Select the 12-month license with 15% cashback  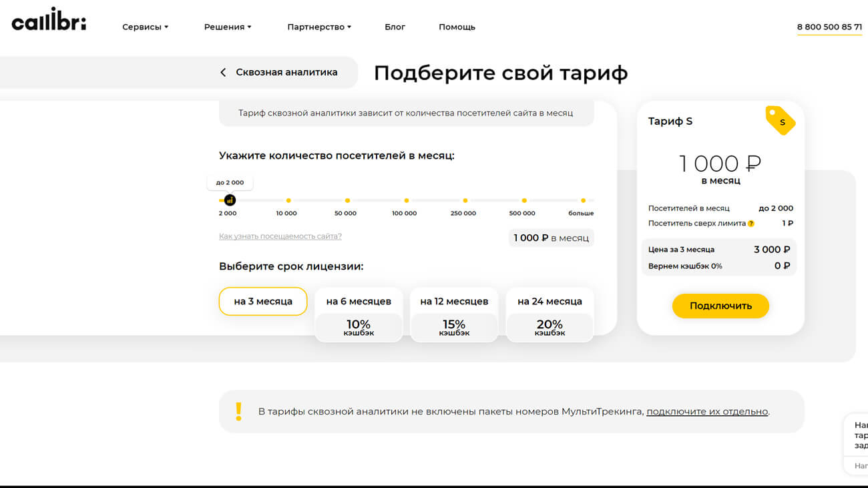tap(454, 314)
